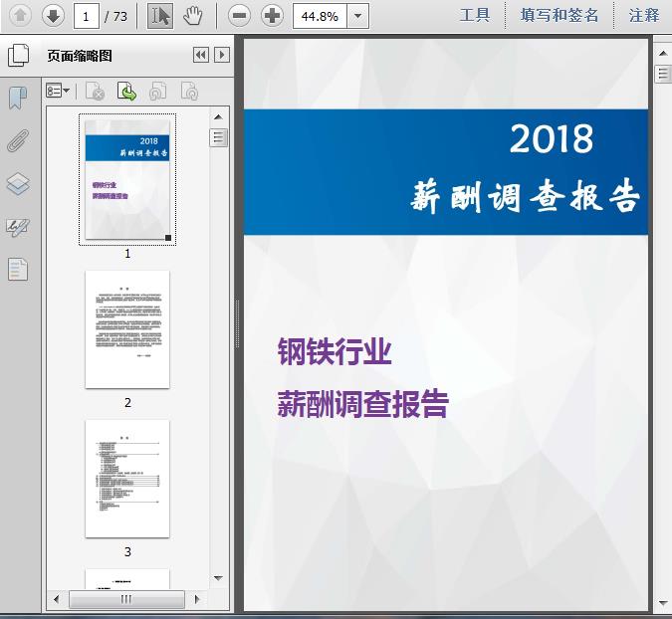This screenshot has width=672, height=619.
Task: Click the green-arrow extract/replace pages icon
Action: [x=126, y=92]
